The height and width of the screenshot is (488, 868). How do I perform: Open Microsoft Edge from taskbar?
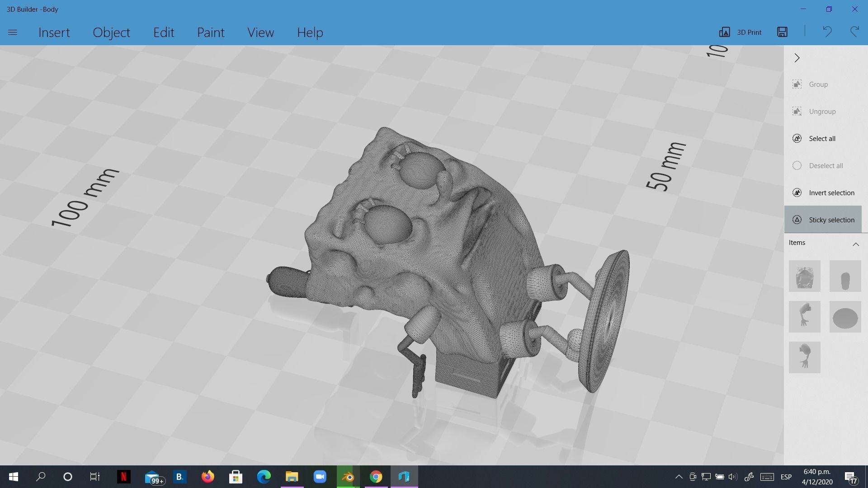(x=264, y=477)
